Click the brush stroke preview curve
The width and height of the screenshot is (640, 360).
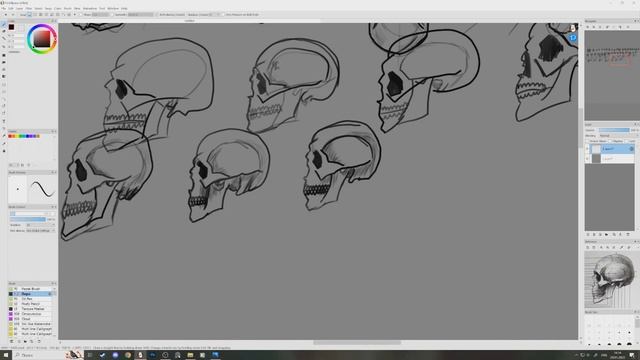coord(42,190)
